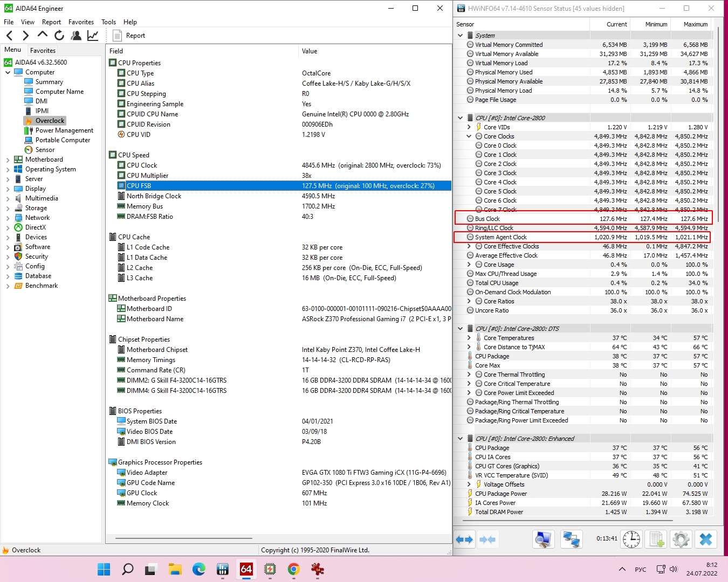Click the System Agent Clock sensor row
Image resolution: width=728 pixels, height=582 pixels.
[x=583, y=237]
